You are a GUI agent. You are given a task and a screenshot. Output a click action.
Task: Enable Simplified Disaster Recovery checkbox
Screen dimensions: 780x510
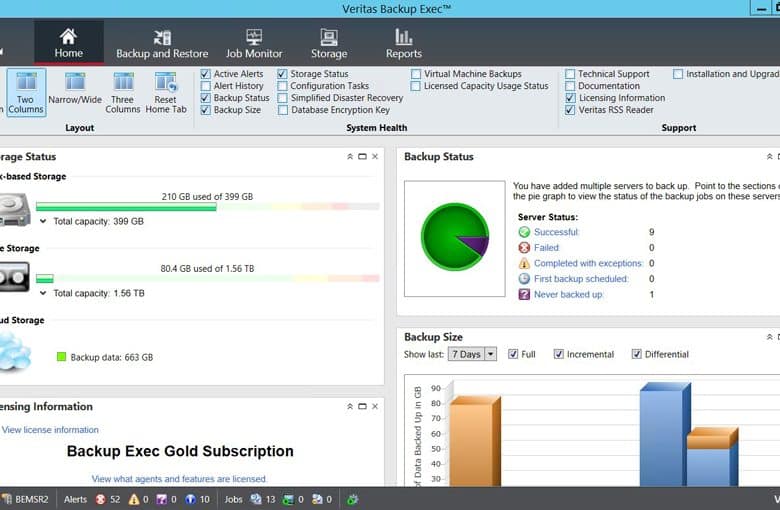pos(282,98)
